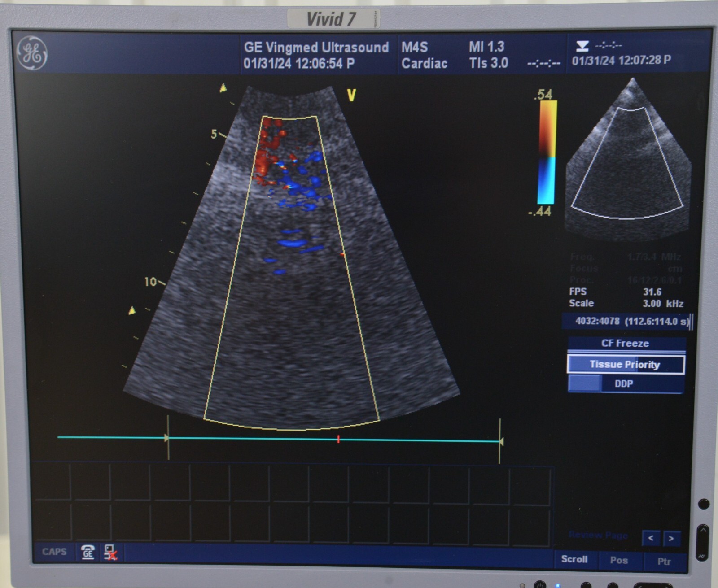Screen dimensions: 718x588
Task: Go to the next review page
Action: click(671, 538)
